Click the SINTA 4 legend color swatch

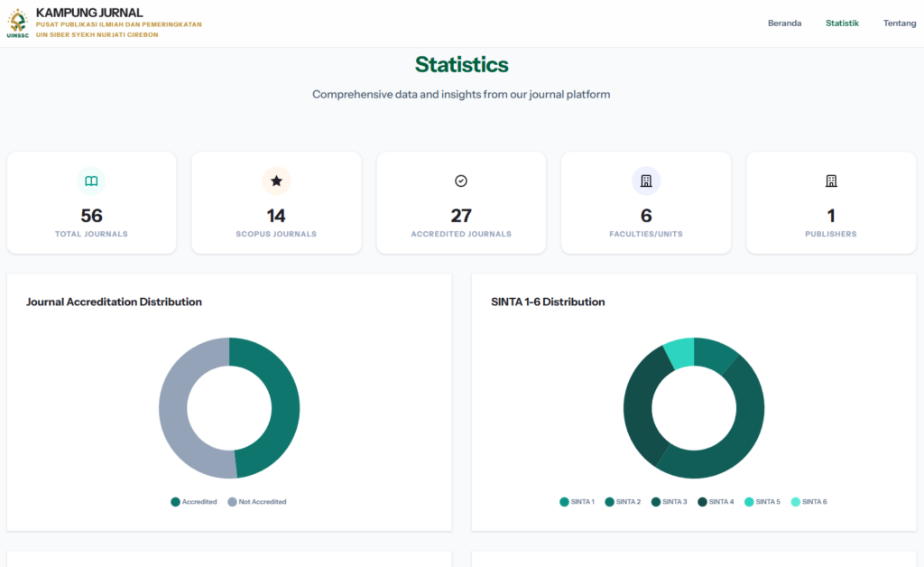point(703,502)
